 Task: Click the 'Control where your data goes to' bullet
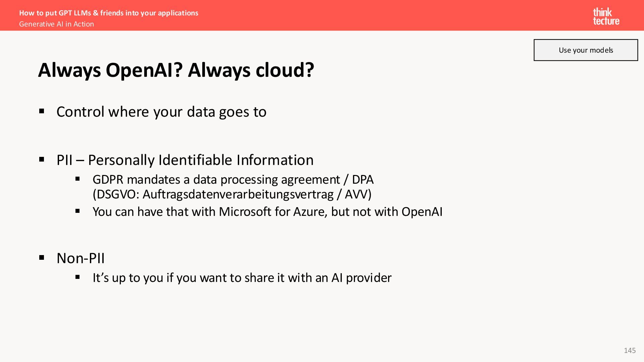(161, 112)
